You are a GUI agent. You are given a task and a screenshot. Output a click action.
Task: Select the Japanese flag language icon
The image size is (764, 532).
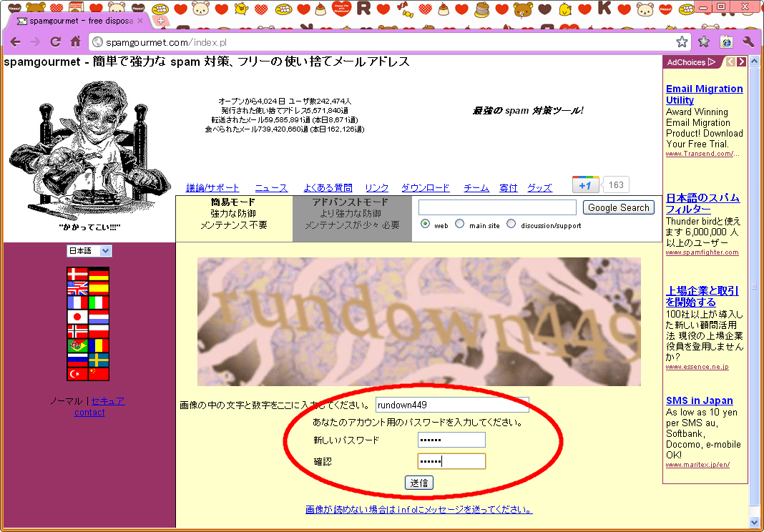point(77,317)
